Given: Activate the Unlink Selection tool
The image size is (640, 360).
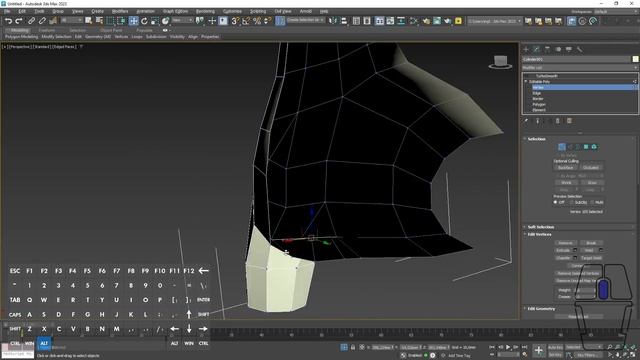Looking at the screenshot, I should [x=42, y=21].
